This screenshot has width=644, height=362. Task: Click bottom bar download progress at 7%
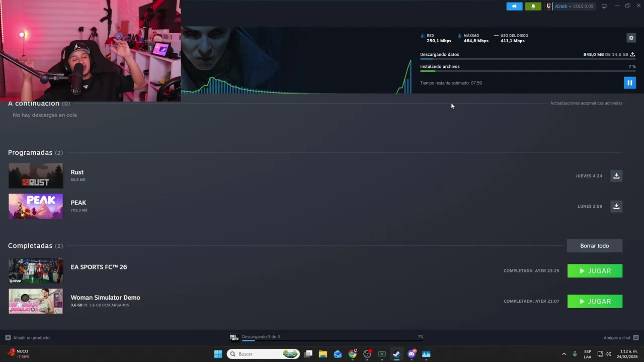[333, 341]
